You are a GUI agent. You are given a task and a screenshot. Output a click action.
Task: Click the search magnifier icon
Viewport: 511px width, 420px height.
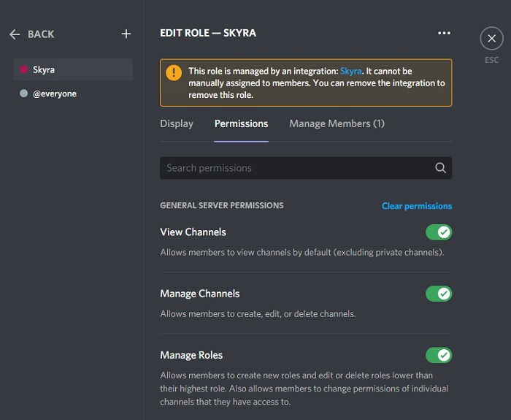[440, 168]
